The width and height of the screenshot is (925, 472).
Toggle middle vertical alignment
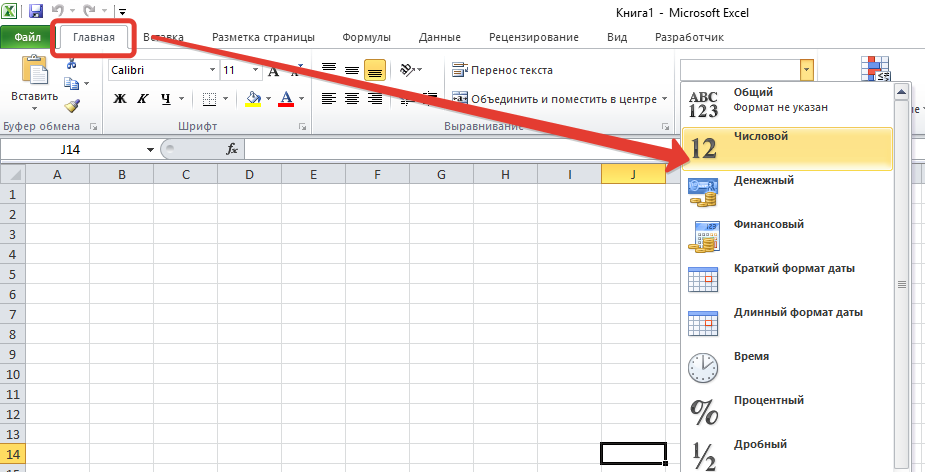point(352,70)
